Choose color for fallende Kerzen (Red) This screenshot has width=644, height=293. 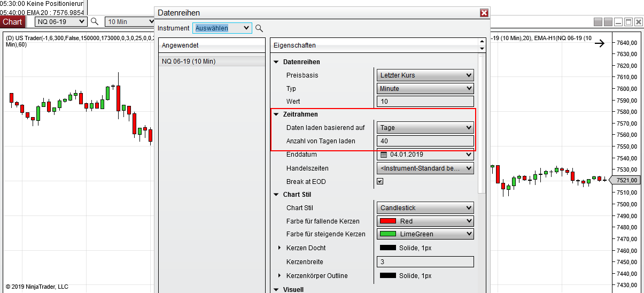[425, 221]
